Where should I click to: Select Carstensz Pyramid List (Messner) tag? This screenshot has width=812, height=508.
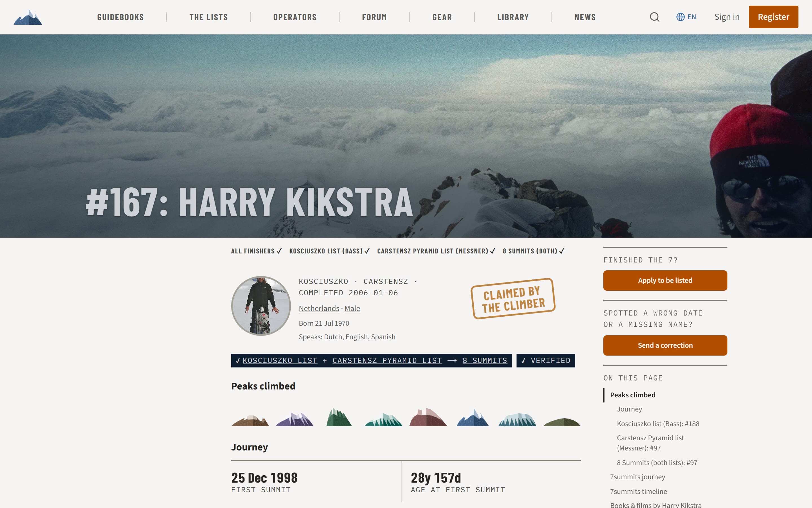tap(436, 251)
